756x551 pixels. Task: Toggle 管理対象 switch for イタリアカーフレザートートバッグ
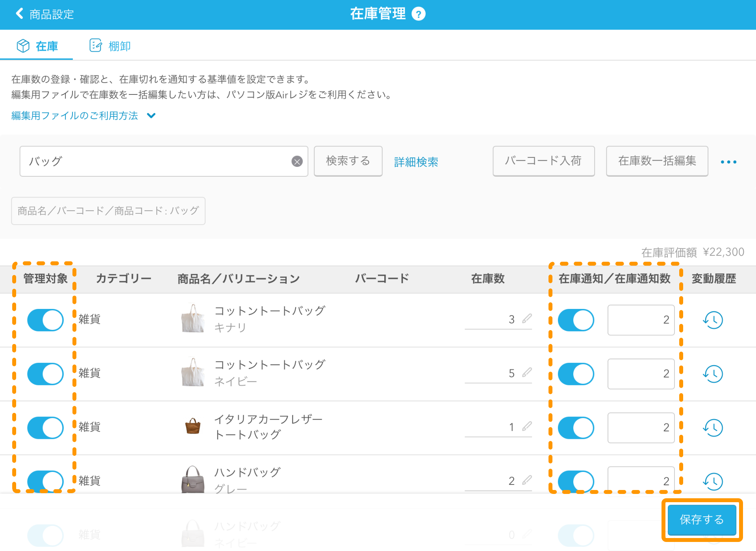pos(45,428)
